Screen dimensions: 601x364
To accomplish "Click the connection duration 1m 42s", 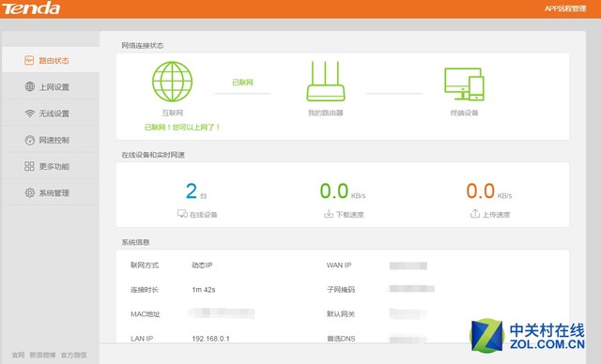I will [x=204, y=290].
